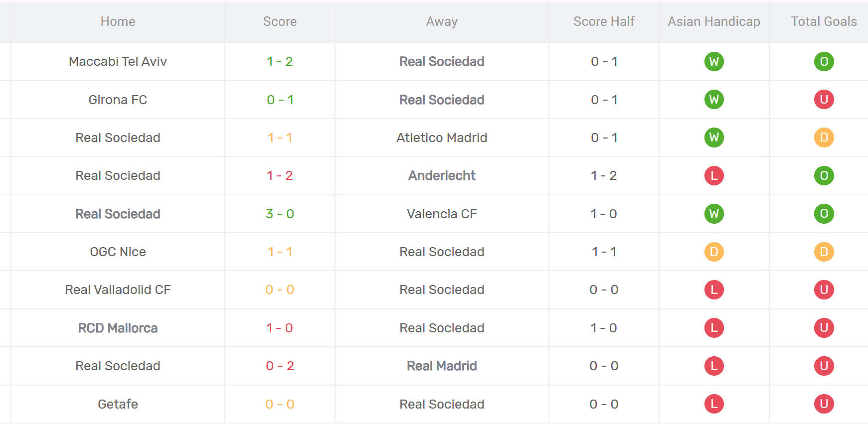Click orange D handicap badge in OGC Nice row

pos(714,252)
